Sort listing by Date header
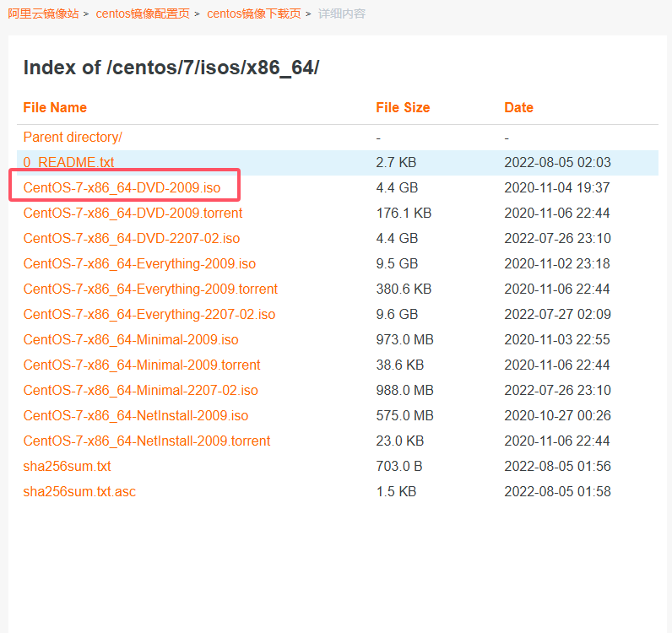 coord(518,107)
